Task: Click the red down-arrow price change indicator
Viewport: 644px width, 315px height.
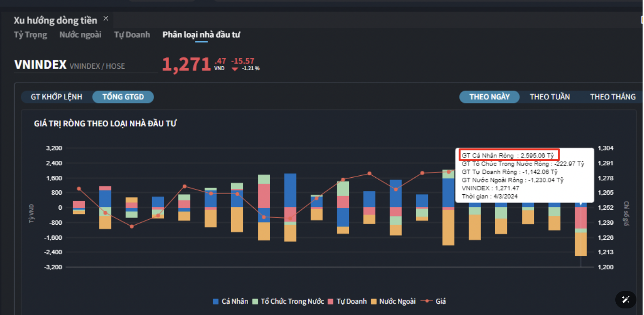Action: click(235, 69)
